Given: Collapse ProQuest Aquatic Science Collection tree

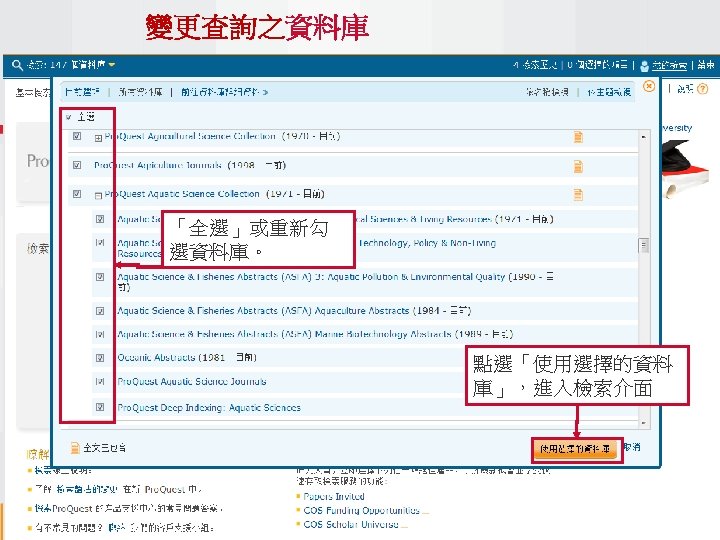Looking at the screenshot, I should tap(98, 196).
